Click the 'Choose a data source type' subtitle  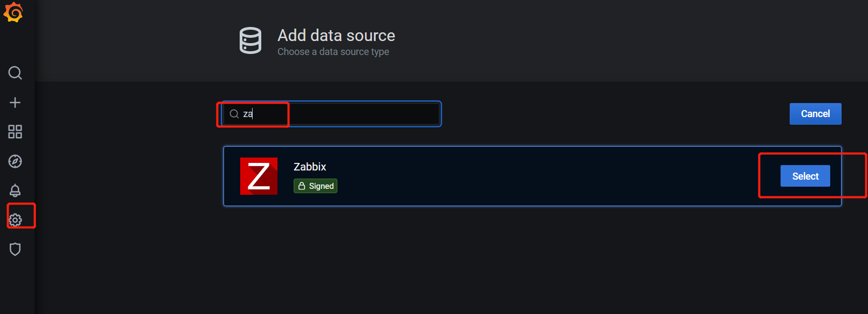point(333,52)
